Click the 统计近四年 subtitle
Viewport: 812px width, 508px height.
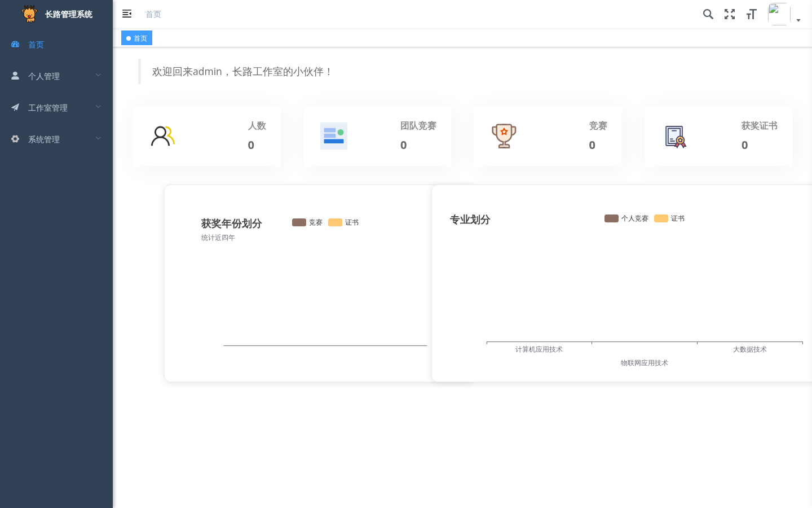coord(218,238)
